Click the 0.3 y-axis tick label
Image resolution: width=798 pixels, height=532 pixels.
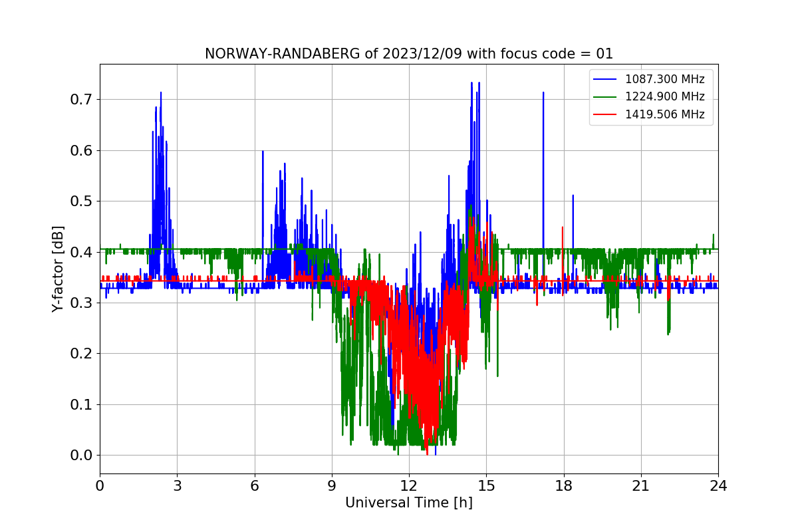click(x=82, y=303)
